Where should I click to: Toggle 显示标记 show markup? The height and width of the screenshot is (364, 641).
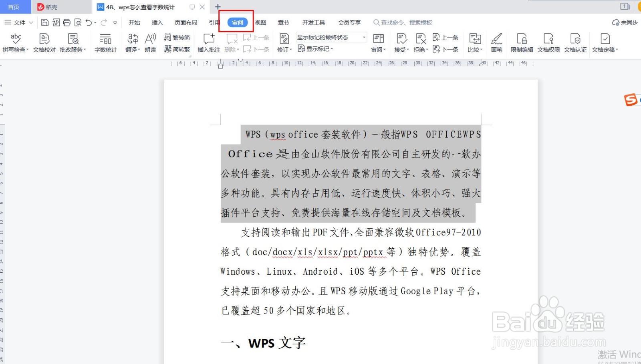(x=315, y=49)
